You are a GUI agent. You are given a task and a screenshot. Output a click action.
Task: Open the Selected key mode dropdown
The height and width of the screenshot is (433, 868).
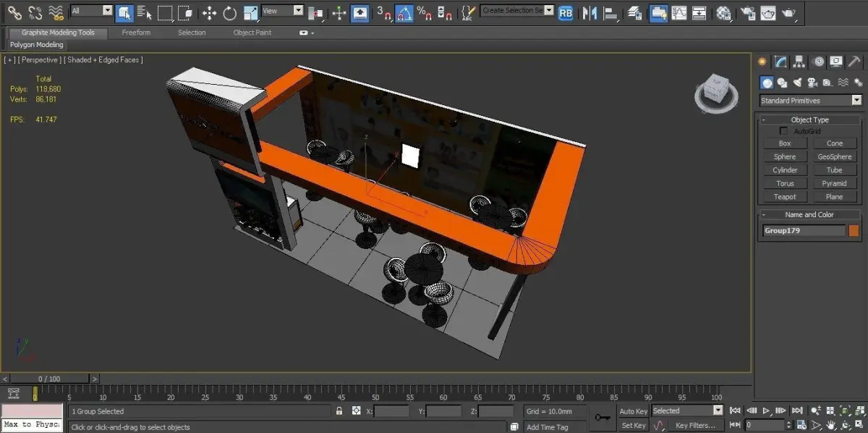click(x=687, y=411)
